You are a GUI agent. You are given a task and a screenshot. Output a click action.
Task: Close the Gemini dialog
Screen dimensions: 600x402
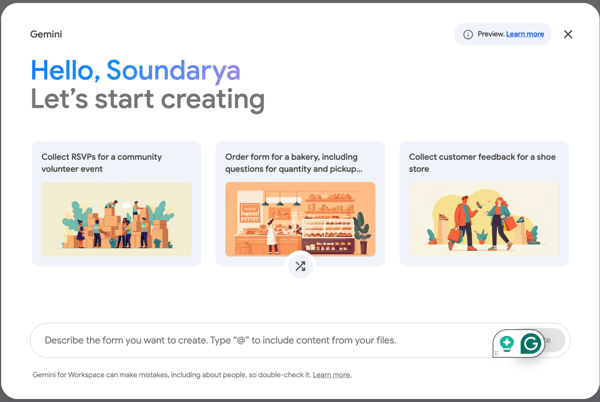568,34
